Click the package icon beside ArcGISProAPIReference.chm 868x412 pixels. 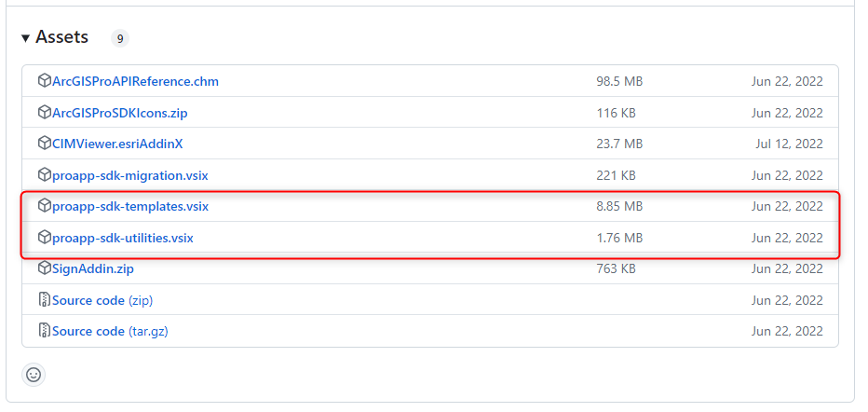[44, 81]
